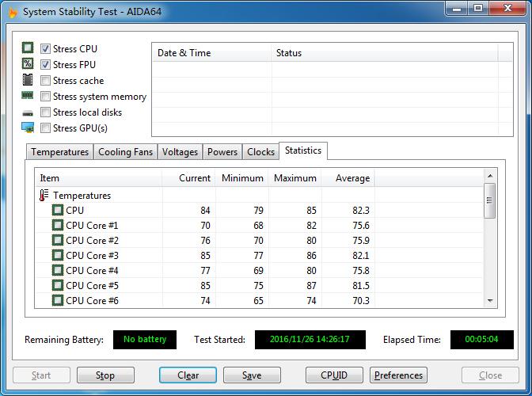Enable the Stress GPU(s) checkbox

[x=46, y=128]
